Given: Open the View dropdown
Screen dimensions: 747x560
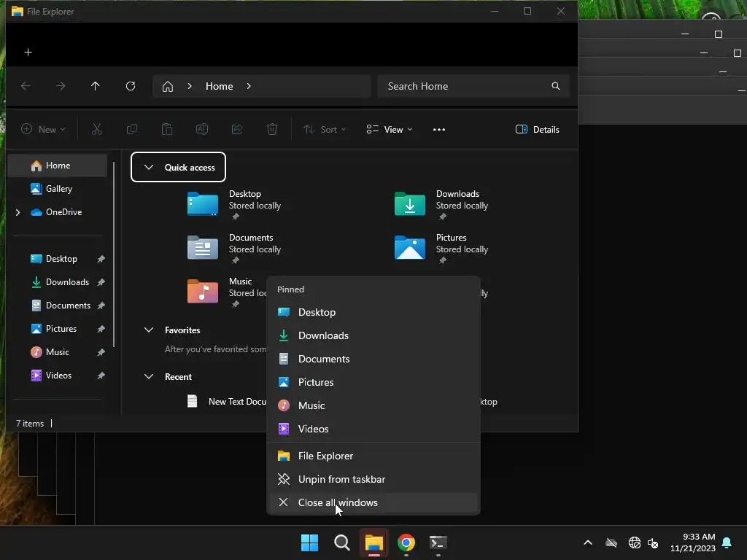Looking at the screenshot, I should click(x=390, y=130).
